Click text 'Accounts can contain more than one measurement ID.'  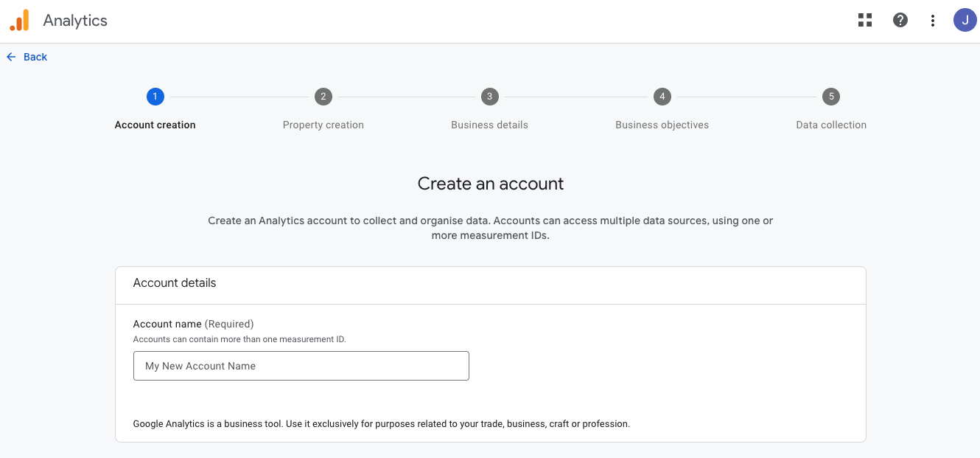point(239,340)
